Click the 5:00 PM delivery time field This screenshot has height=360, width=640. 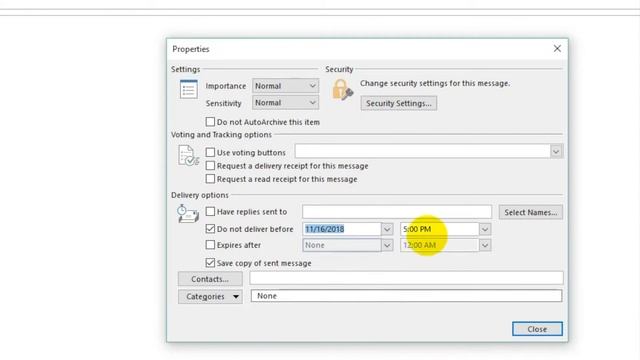point(440,229)
